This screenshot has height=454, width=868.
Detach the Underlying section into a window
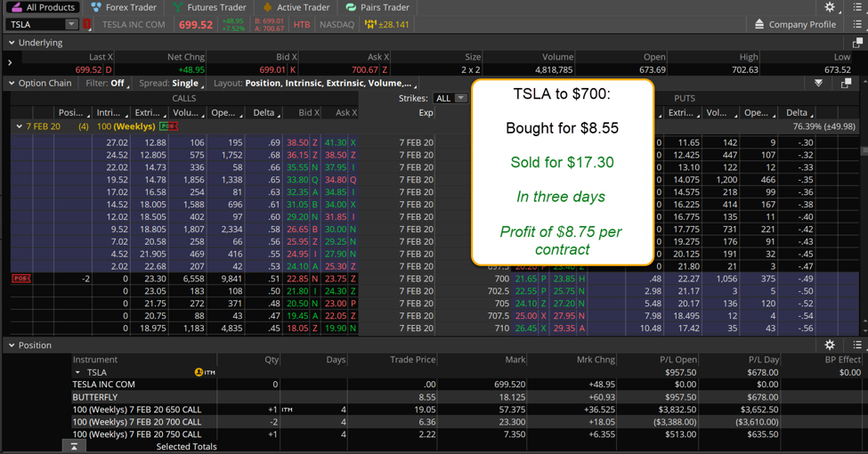[x=857, y=43]
